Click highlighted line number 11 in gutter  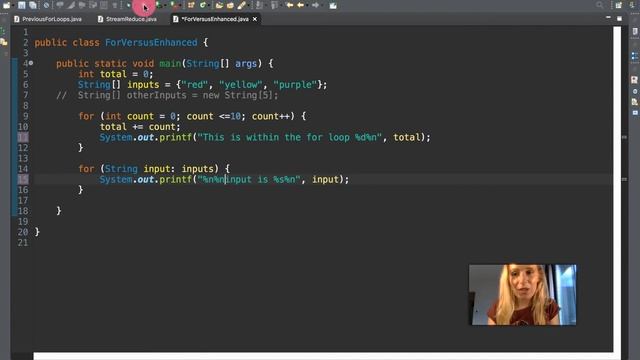click(x=23, y=138)
